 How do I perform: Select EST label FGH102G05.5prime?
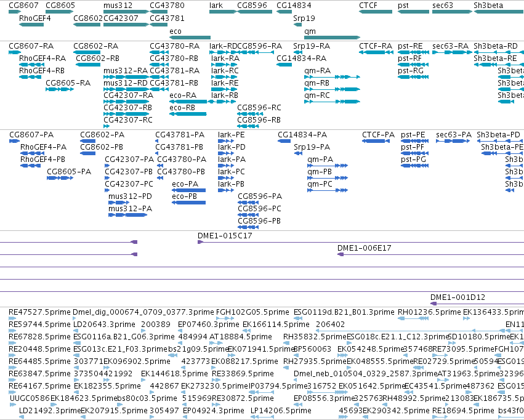click(x=252, y=312)
